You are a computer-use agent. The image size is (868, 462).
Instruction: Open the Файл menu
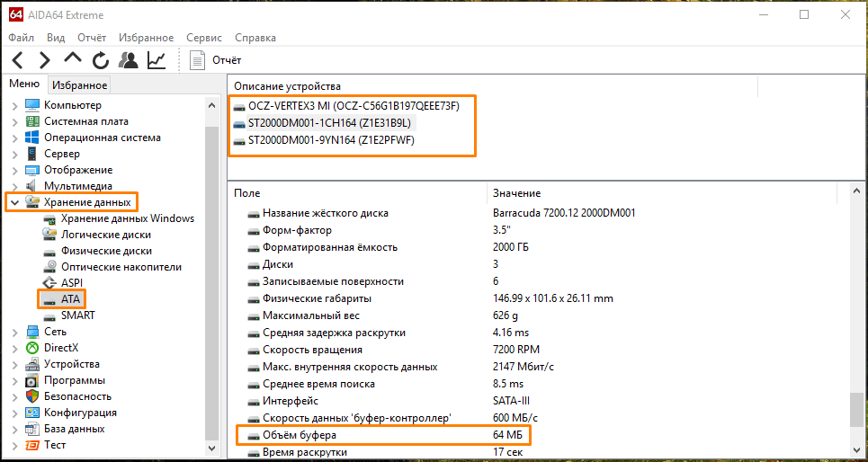click(x=22, y=38)
